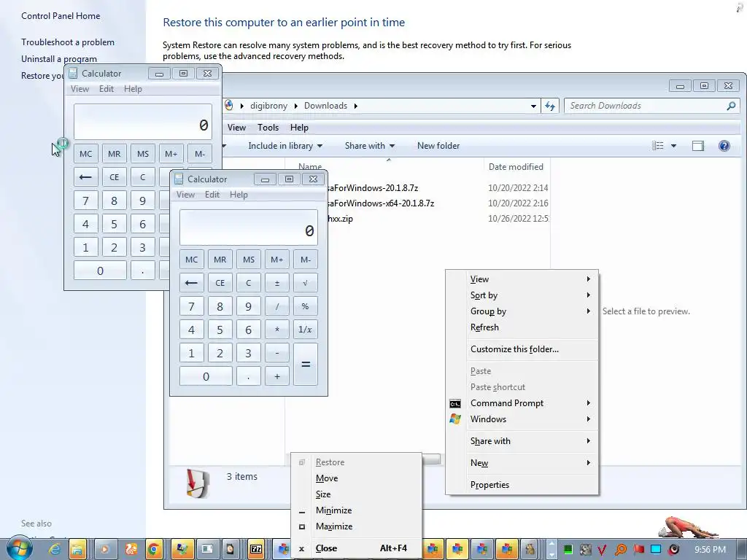Open Google Chrome from the taskbar
Image resolution: width=747 pixels, height=560 pixels.
click(x=154, y=550)
